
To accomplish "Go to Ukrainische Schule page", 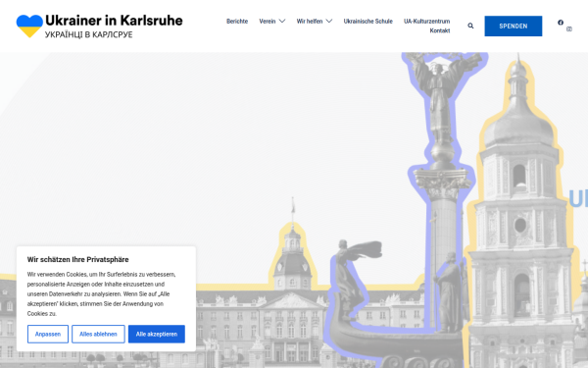I will pyautogui.click(x=367, y=21).
